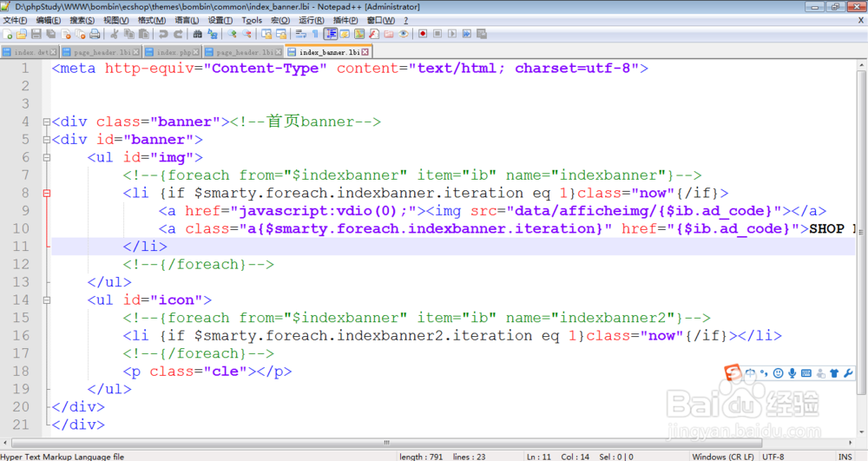Image resolution: width=868 pixels, height=461 pixels.
Task: Open Sogou emoji smiley icon
Action: tap(778, 373)
